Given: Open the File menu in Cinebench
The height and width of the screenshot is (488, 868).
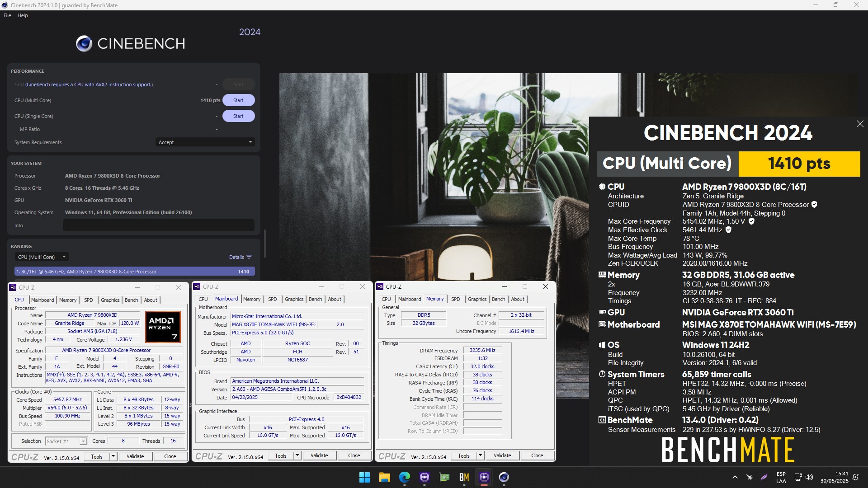Looking at the screenshot, I should click(x=7, y=15).
